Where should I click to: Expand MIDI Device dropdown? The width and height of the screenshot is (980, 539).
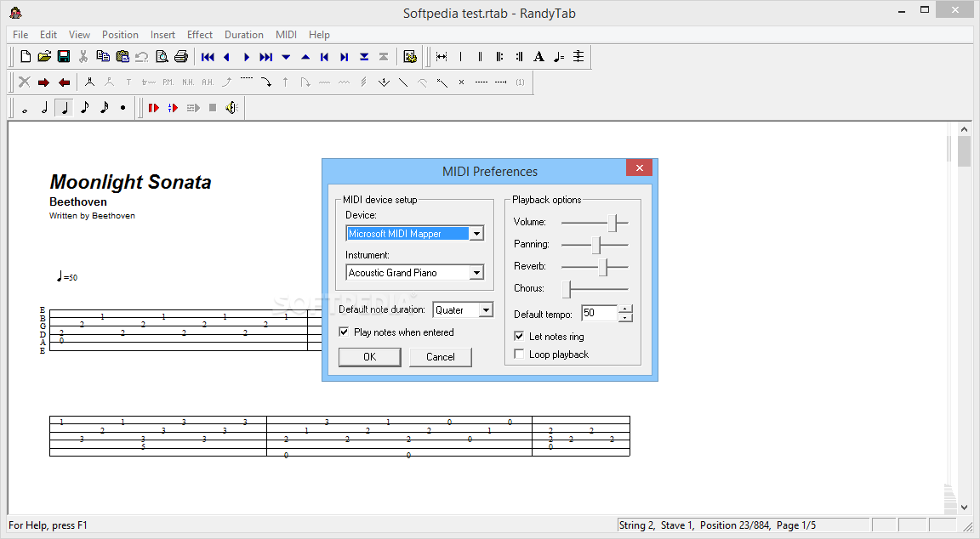tap(477, 234)
